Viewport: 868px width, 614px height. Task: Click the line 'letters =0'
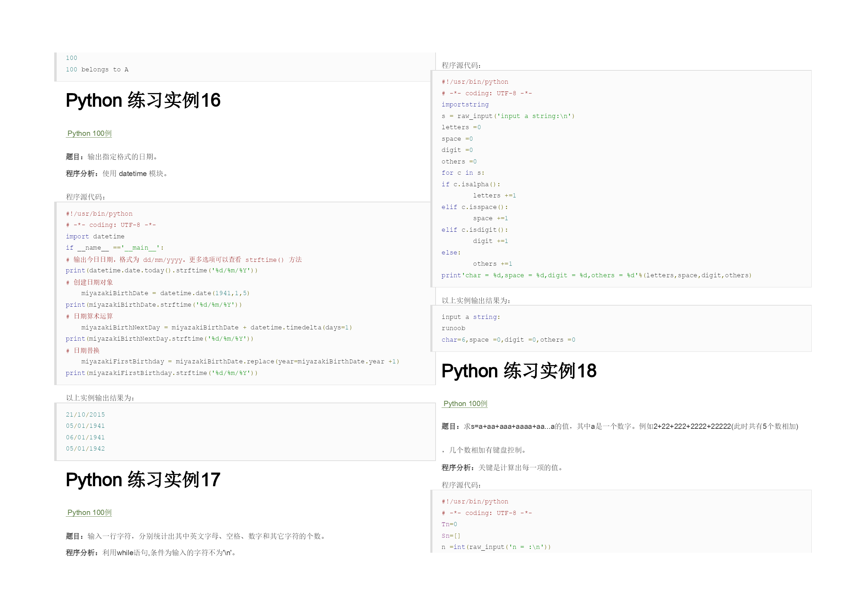pos(461,127)
